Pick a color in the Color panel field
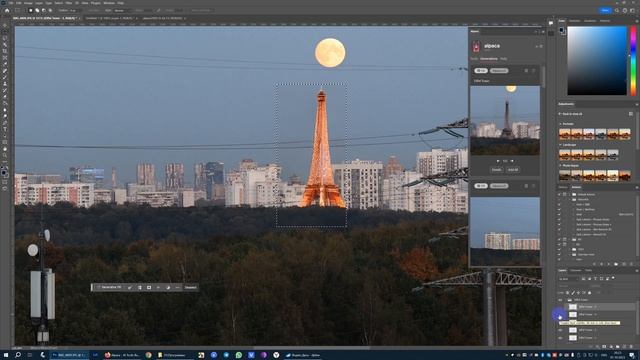Screen dimensions: 640x360 tap(597, 61)
